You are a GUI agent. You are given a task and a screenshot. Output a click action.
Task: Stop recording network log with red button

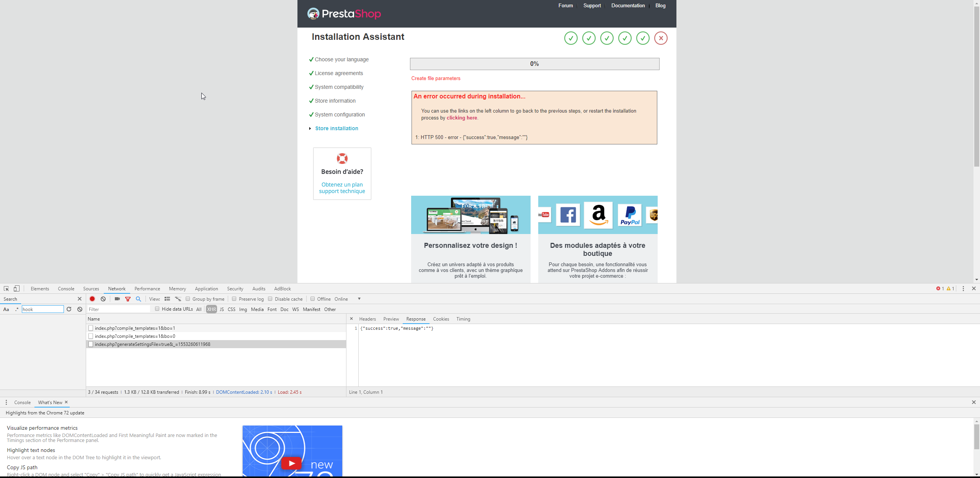tap(92, 299)
